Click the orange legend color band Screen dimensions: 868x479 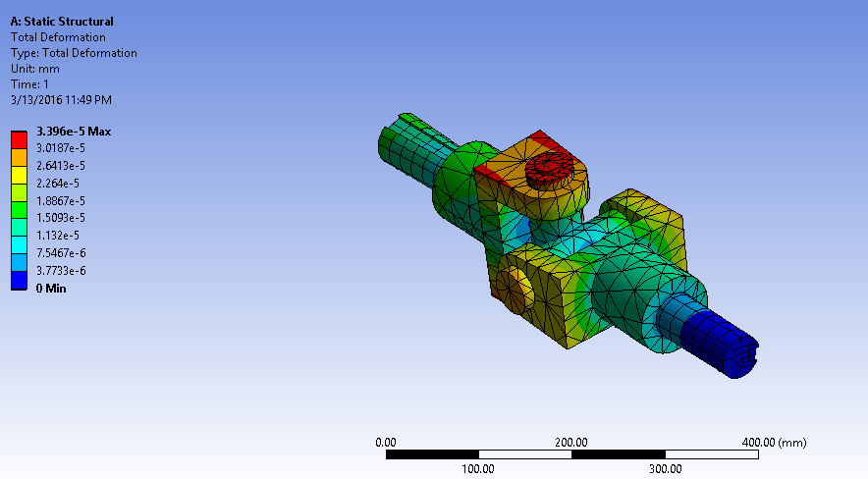tap(19, 158)
